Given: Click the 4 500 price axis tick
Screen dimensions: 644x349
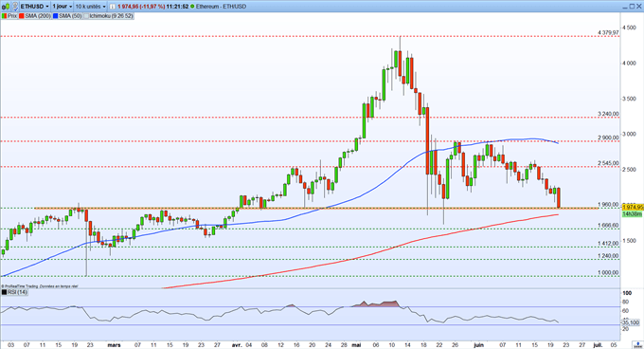Looking at the screenshot, I should point(630,28).
